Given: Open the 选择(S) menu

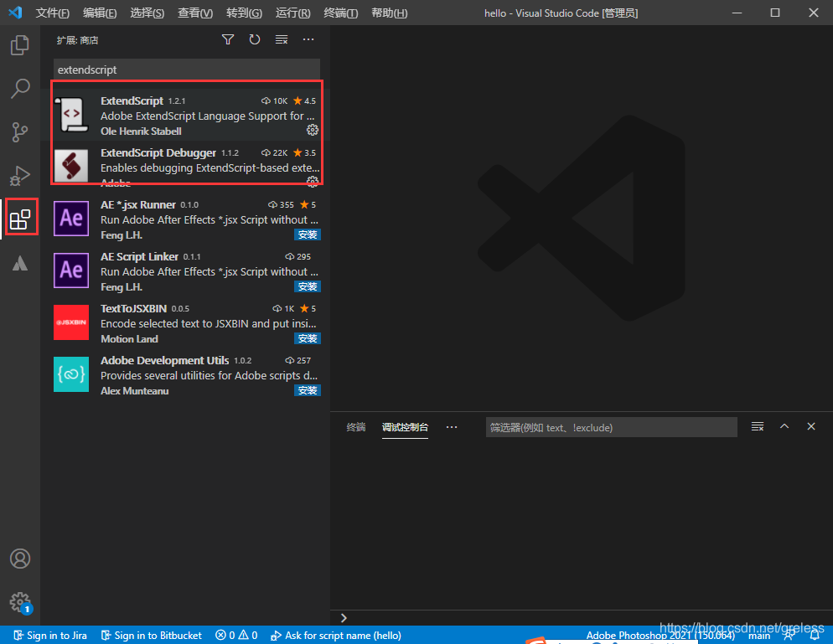Looking at the screenshot, I should [x=147, y=13].
